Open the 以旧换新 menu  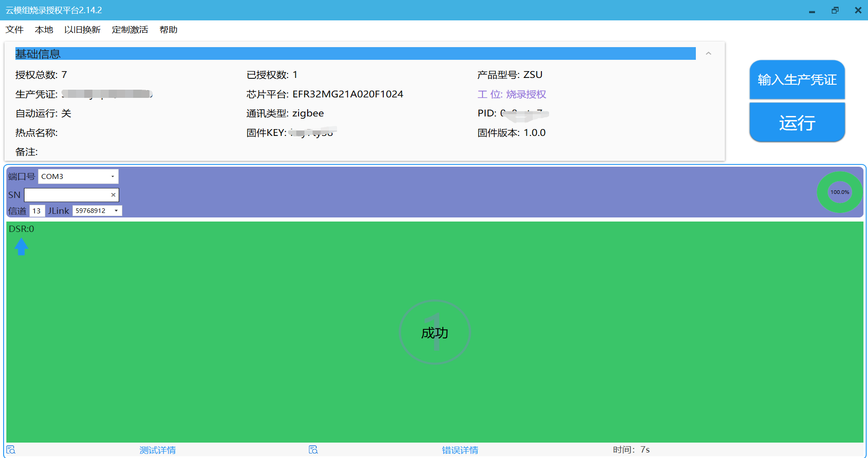[82, 29]
